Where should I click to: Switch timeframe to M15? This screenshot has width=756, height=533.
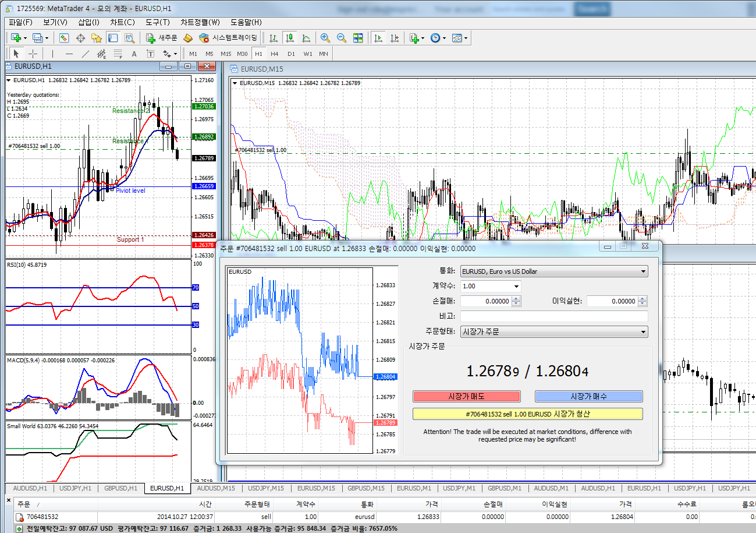click(x=226, y=54)
